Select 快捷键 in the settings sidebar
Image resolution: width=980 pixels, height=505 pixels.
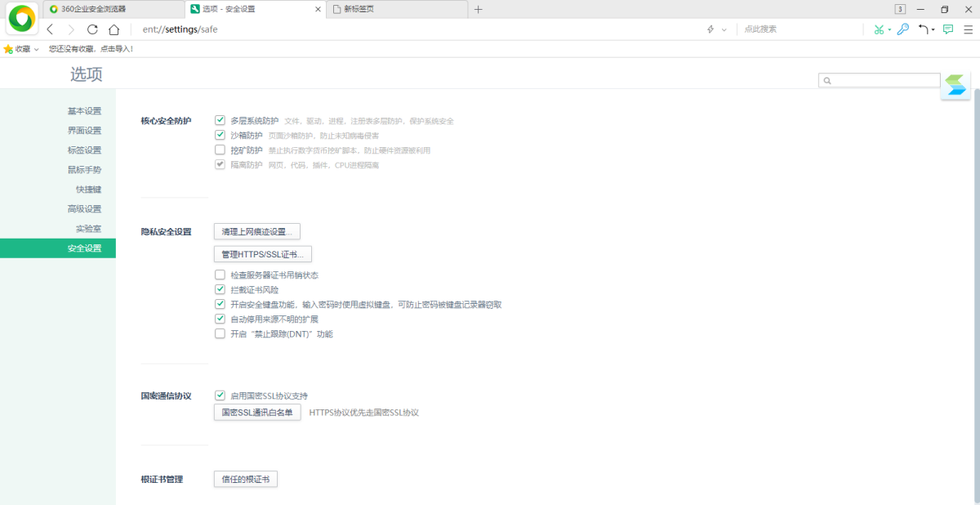pos(88,189)
